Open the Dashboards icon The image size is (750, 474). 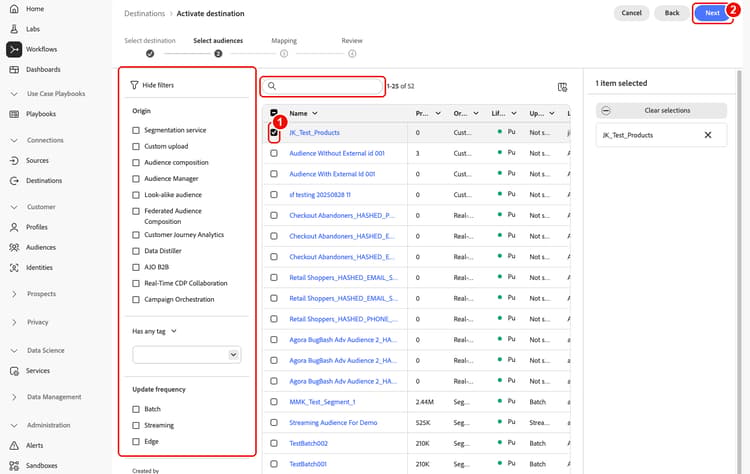pyautogui.click(x=14, y=69)
